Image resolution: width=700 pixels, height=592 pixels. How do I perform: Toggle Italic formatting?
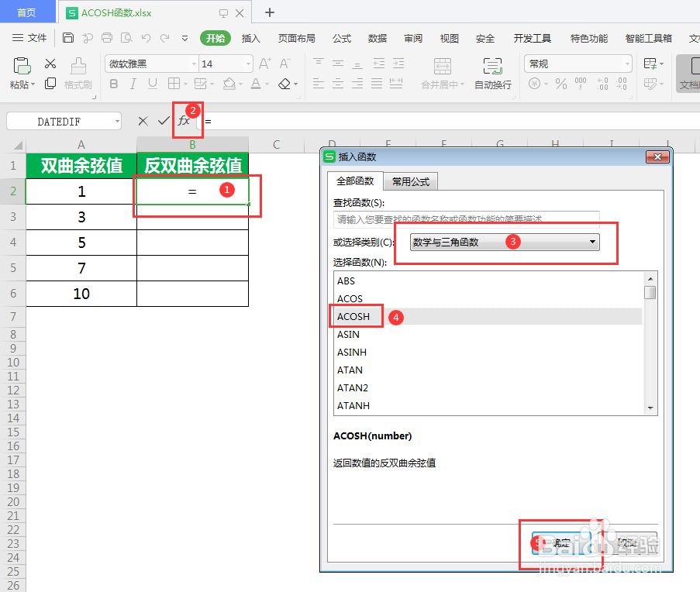[x=133, y=84]
